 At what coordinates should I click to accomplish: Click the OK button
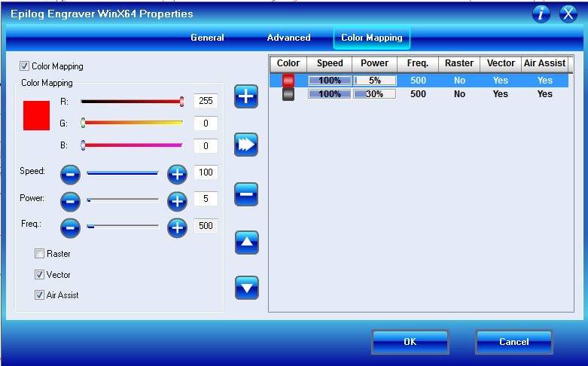point(410,342)
